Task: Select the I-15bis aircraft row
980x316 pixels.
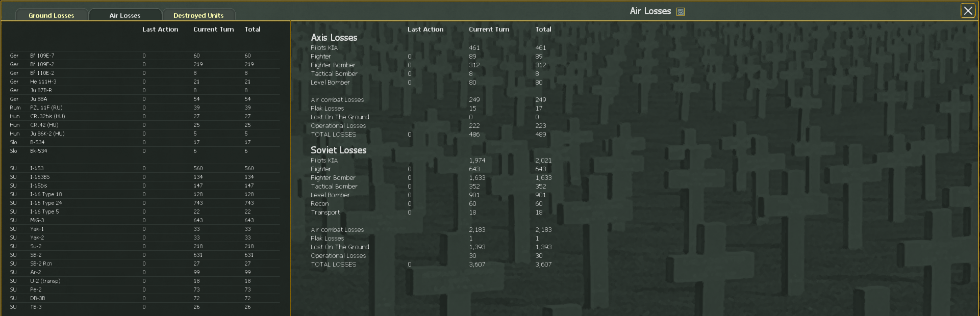Action: tap(144, 186)
